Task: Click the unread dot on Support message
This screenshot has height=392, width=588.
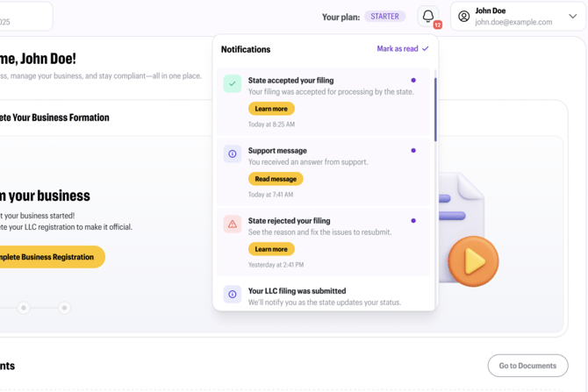Action: (x=413, y=151)
